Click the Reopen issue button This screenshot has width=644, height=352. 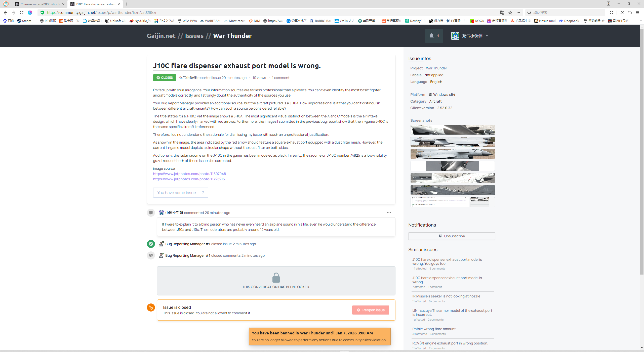[370, 310]
